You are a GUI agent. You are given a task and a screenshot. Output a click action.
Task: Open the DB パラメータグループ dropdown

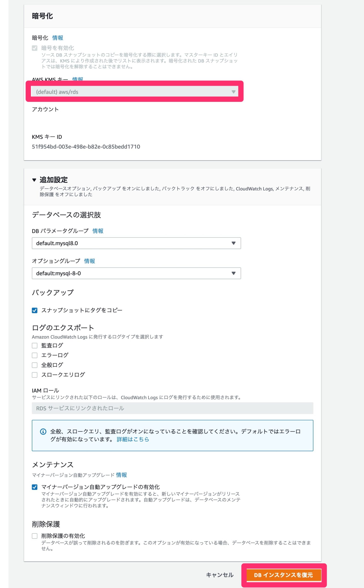[136, 243]
